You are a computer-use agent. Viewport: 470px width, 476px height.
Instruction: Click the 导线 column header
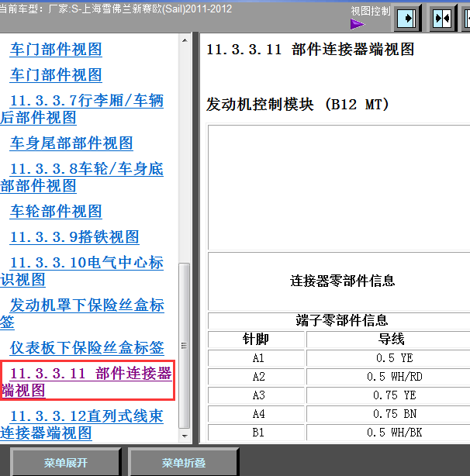[x=389, y=339]
